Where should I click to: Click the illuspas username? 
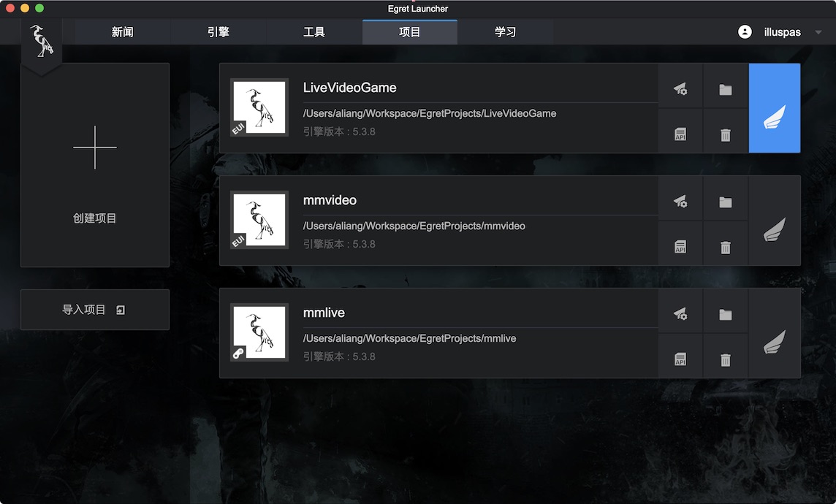click(x=782, y=32)
